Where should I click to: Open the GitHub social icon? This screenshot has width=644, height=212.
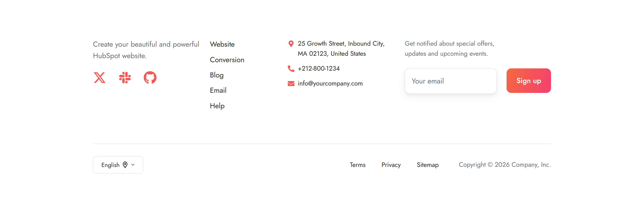tap(150, 77)
